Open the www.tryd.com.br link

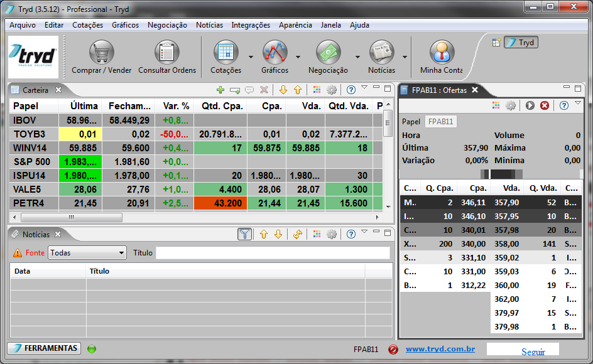tap(440, 349)
